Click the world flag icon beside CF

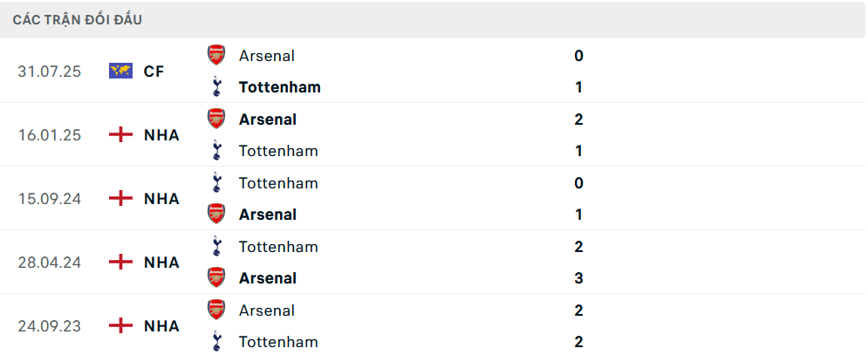120,72
